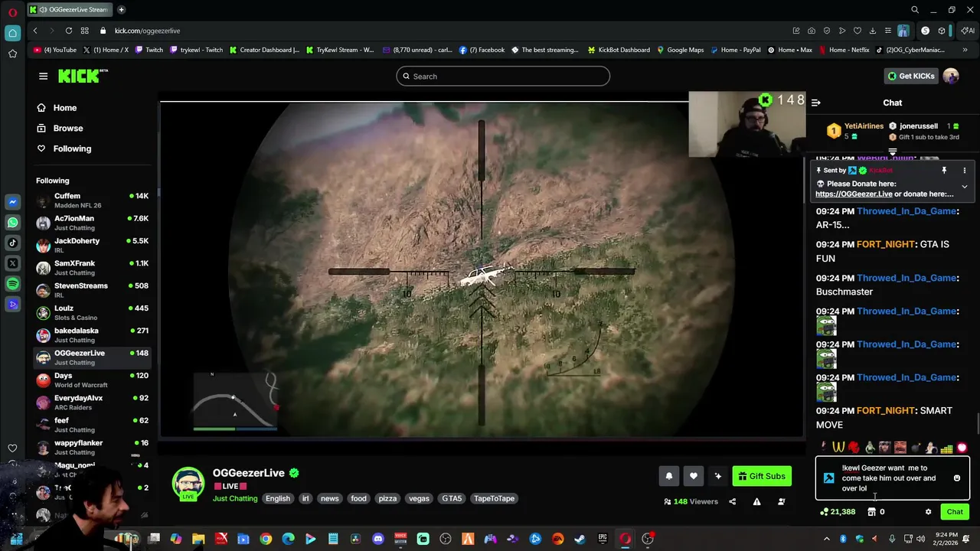This screenshot has height=551, width=980.
Task: Open KickBot Dashboard bookmark
Action: 619,50
